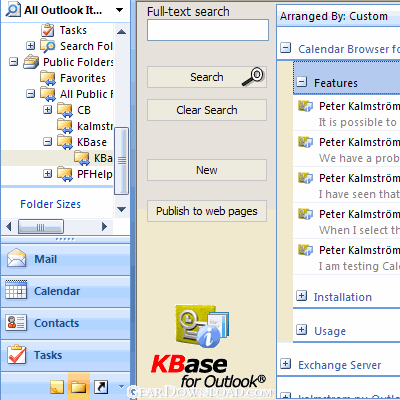Click the magnifier icon on Search button
400x400 pixels.
[253, 76]
